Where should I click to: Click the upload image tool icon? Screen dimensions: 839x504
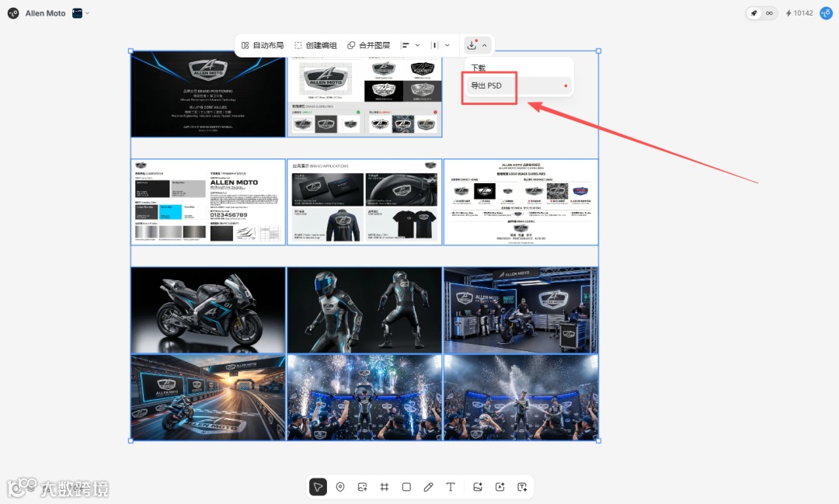tap(362, 487)
